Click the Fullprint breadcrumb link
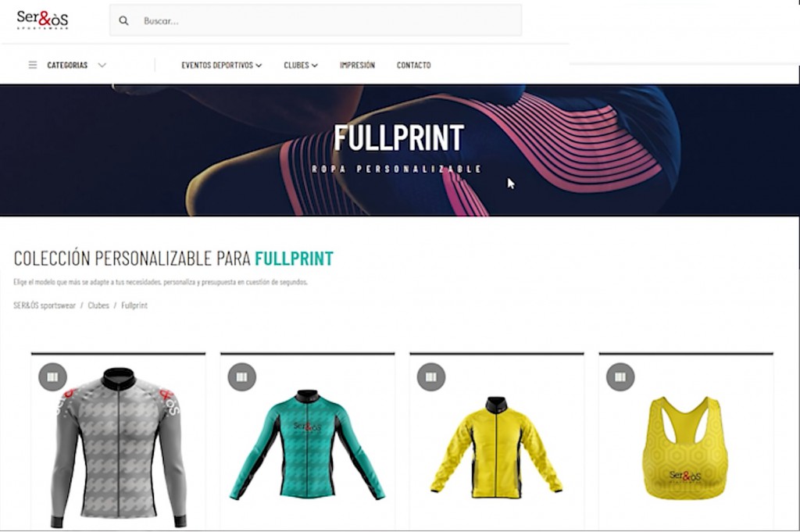The width and height of the screenshot is (800, 532). tap(134, 305)
